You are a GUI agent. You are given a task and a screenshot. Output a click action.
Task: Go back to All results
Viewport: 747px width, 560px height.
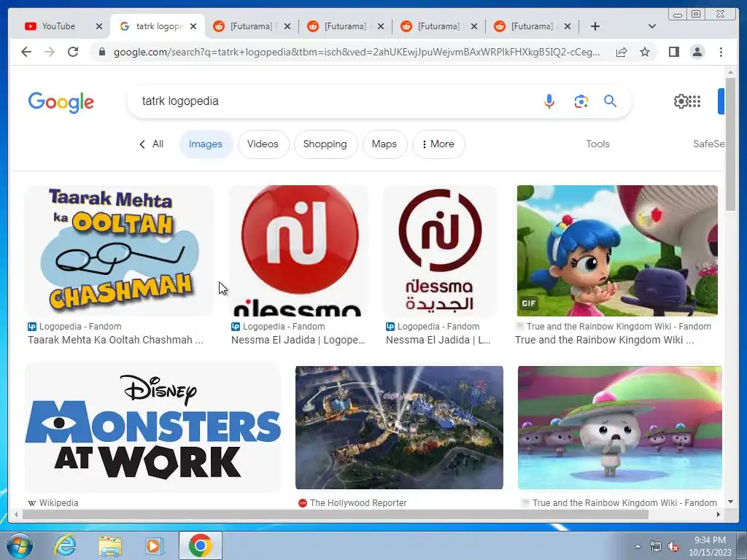[x=152, y=144]
